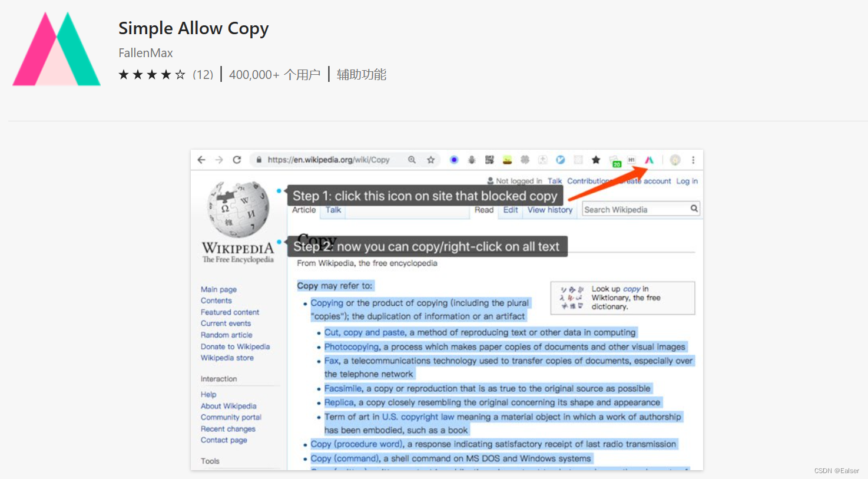This screenshot has height=479, width=868.
Task: Click the extension icon with green 20 badge
Action: tap(615, 161)
